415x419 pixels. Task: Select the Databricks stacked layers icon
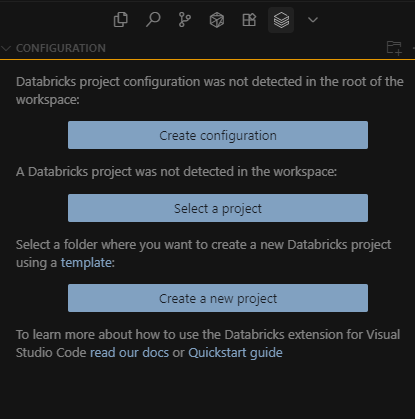point(281,20)
